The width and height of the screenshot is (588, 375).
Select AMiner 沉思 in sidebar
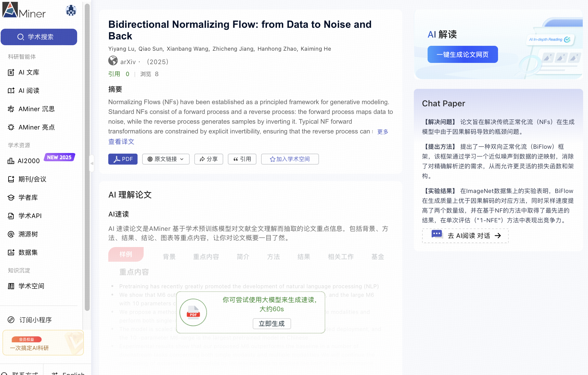[x=37, y=109]
